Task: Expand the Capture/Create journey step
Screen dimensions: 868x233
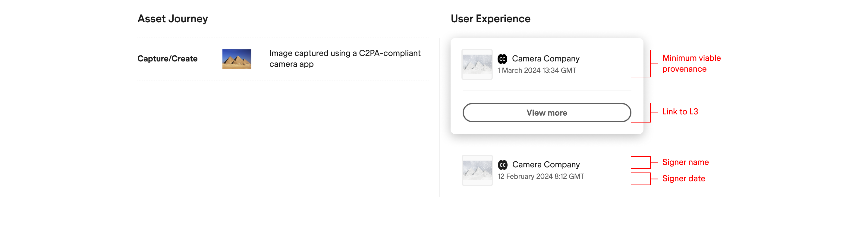Action: point(168,59)
